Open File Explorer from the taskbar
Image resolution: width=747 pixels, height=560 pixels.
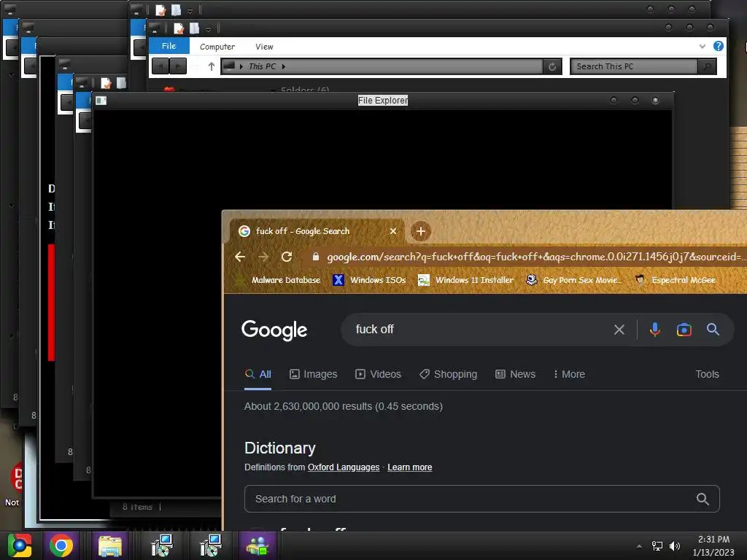tap(110, 545)
